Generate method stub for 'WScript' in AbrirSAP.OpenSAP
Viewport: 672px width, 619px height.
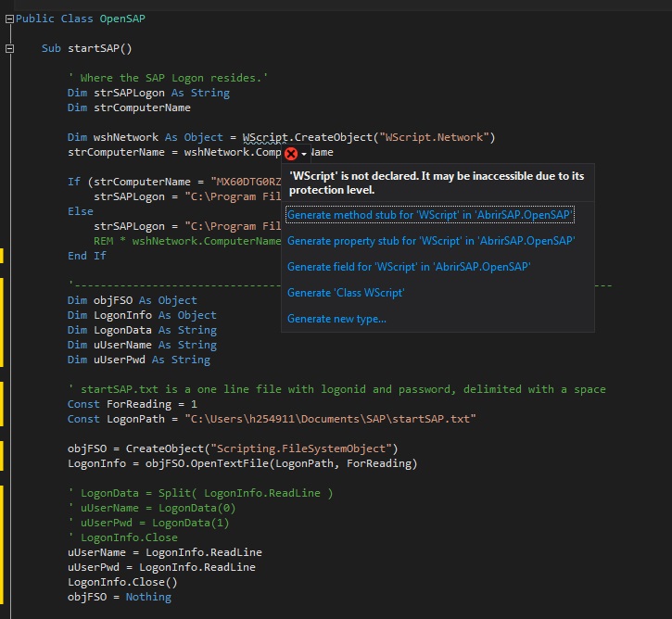tap(430, 215)
